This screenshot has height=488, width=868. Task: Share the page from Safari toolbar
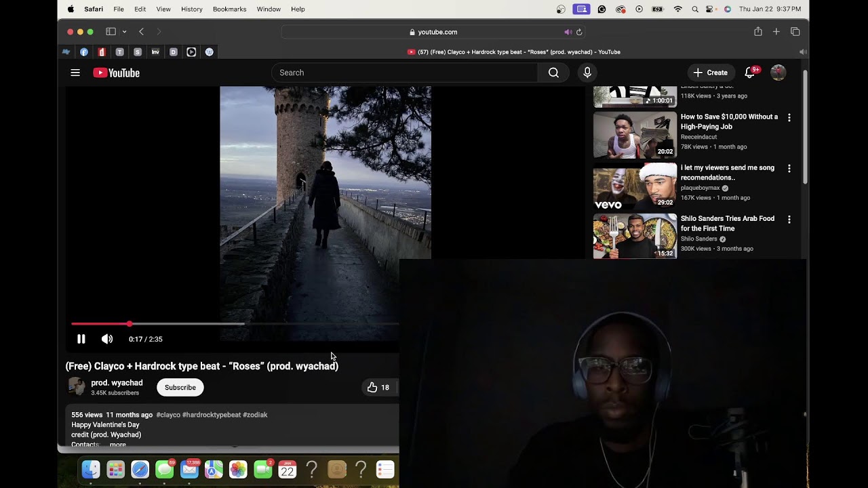point(758,32)
